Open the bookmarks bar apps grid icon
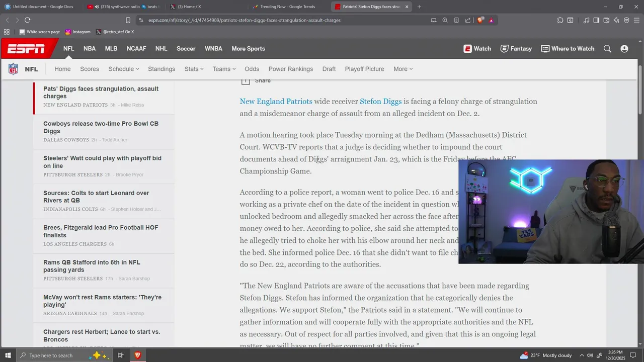The image size is (644, 362). click(x=7, y=32)
